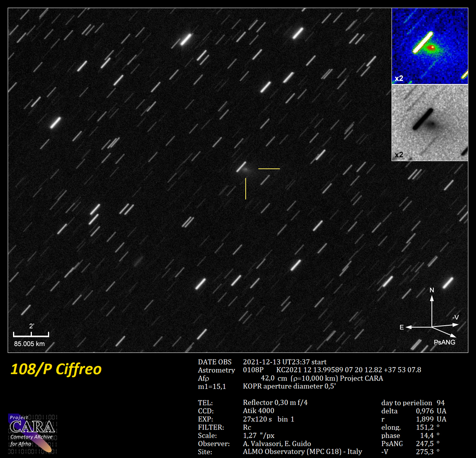Click the 108/P Ciffreo title

pyautogui.click(x=56, y=369)
